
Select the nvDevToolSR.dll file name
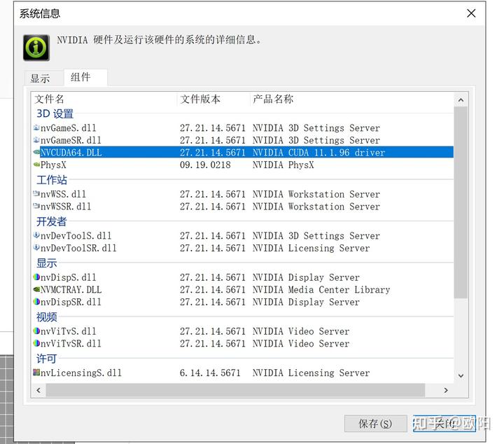(78, 248)
